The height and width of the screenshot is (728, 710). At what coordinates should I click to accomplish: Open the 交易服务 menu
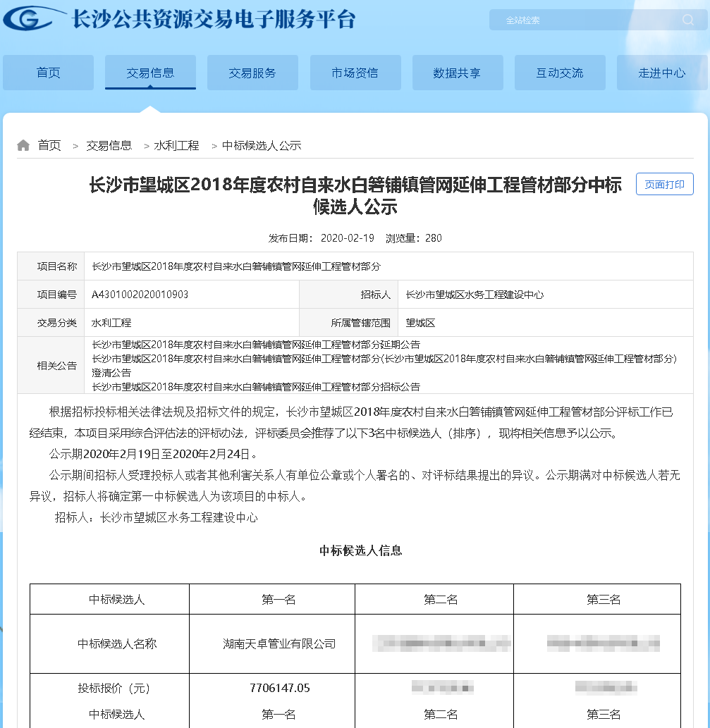click(x=252, y=73)
